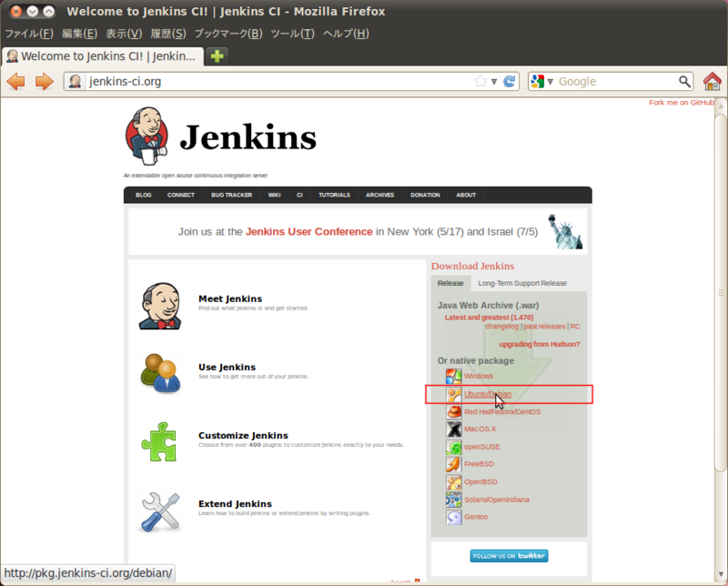Reload the page with the refresh icon
Screen dimensions: 728x586
(510, 81)
